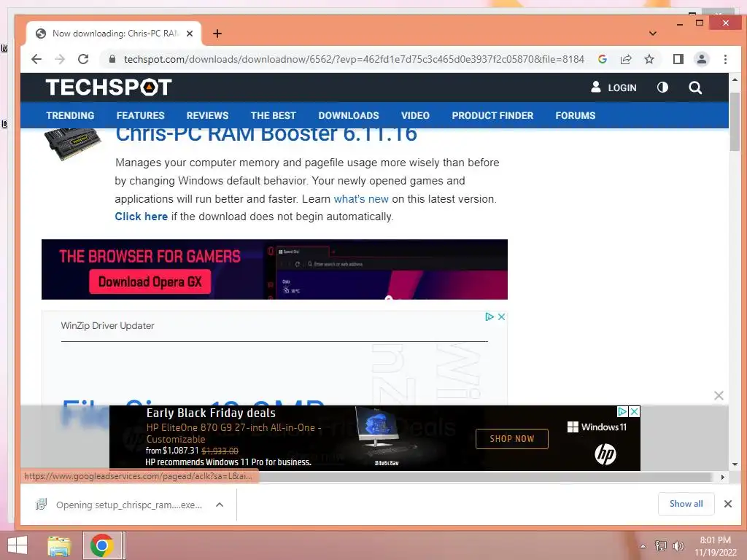Click the browser forward arrow
747x560 pixels.
point(60,59)
